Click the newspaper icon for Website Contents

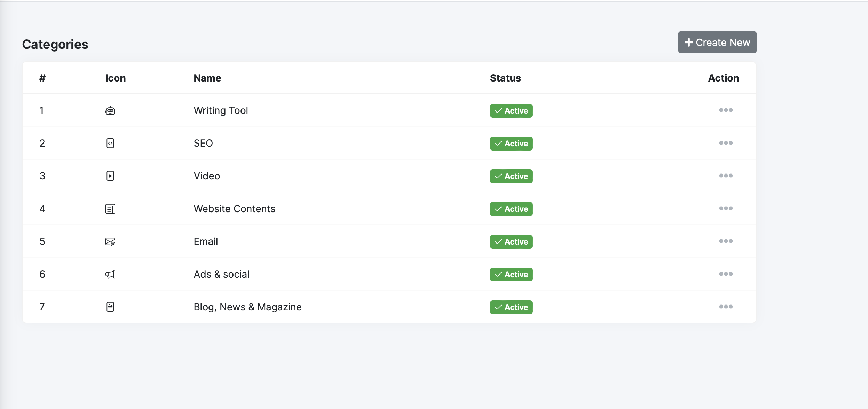point(110,209)
